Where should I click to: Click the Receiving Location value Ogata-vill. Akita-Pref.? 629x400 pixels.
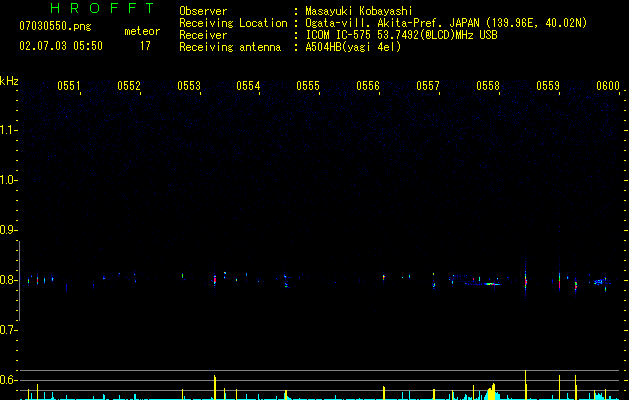point(374,23)
